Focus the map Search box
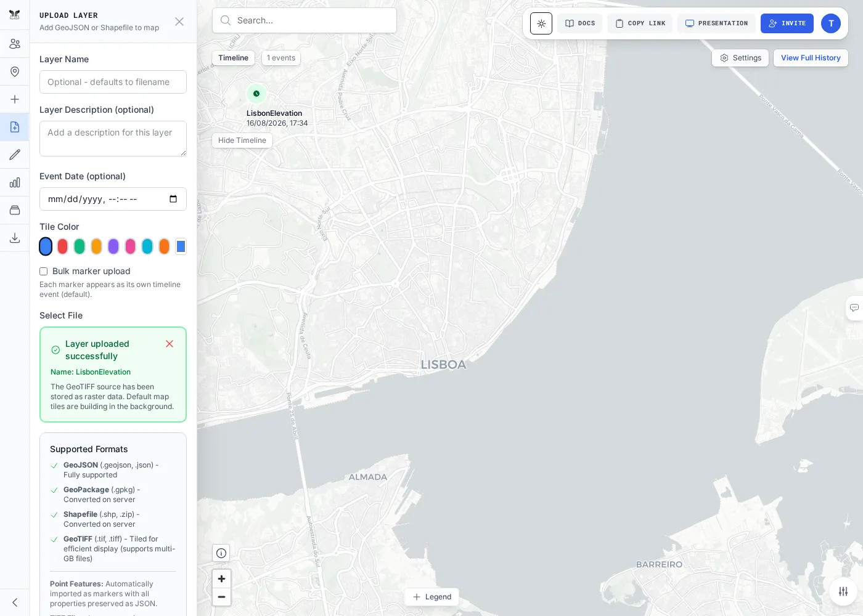863x616 pixels. click(305, 20)
